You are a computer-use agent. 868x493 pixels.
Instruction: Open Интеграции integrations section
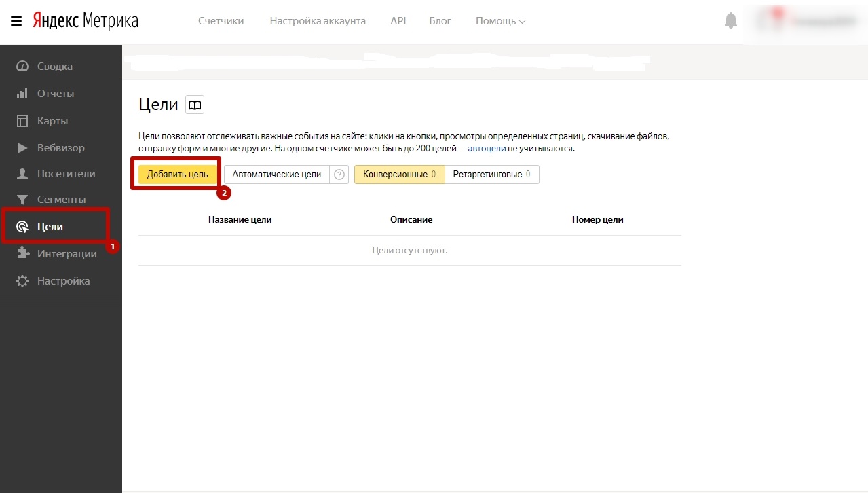click(x=67, y=254)
